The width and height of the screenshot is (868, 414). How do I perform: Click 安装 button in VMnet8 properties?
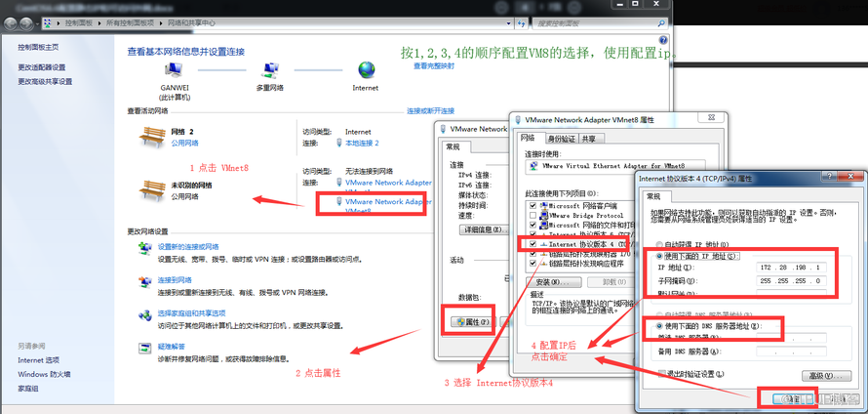point(552,282)
